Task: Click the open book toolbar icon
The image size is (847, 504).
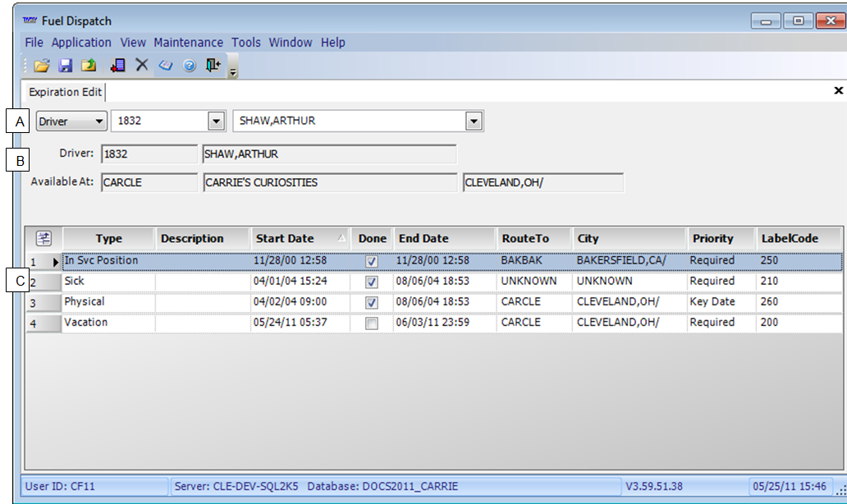Action: pyautogui.click(x=166, y=66)
